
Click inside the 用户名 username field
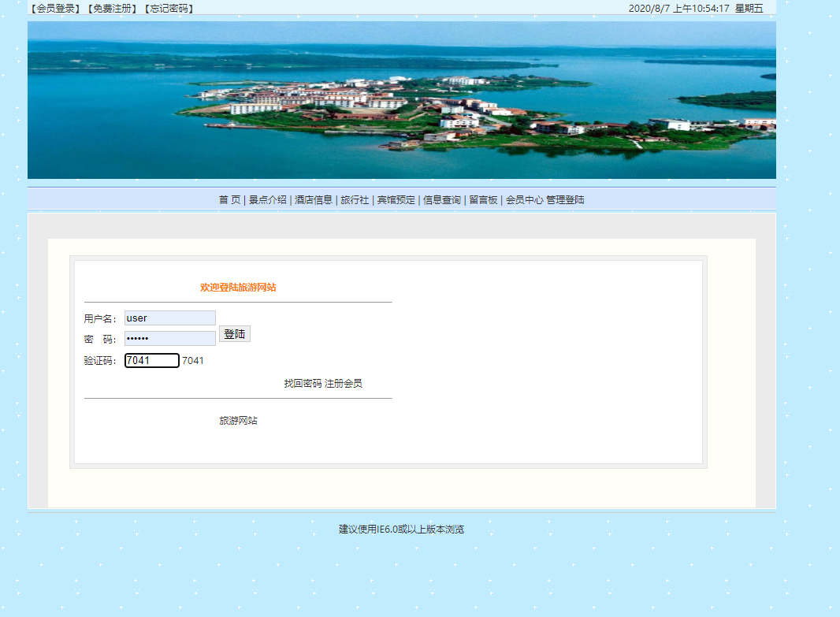(169, 318)
